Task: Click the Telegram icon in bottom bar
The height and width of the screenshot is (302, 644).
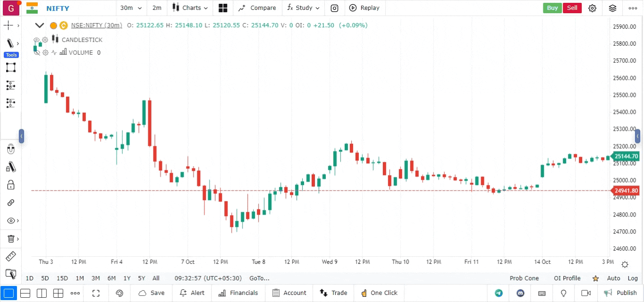Action: (x=499, y=293)
